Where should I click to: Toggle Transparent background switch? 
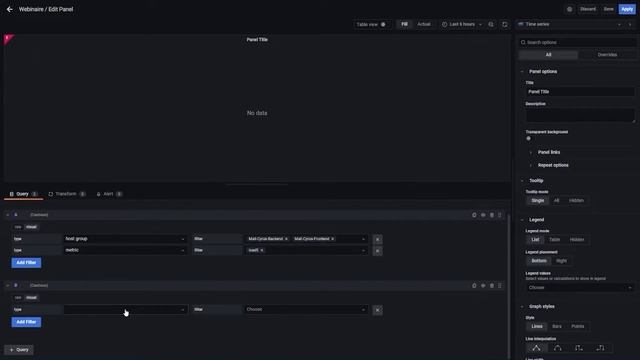pos(529,138)
